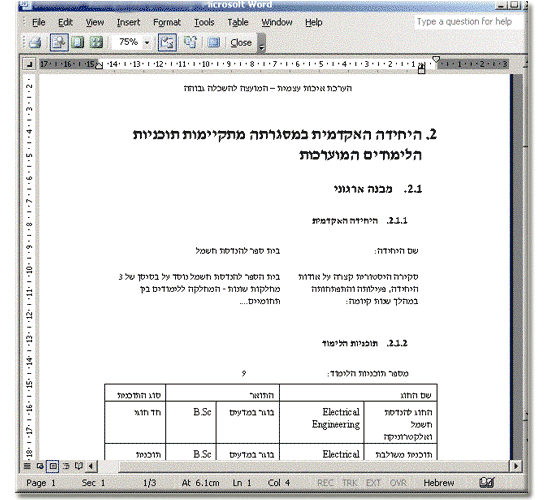Open the Format menu

pos(167,23)
